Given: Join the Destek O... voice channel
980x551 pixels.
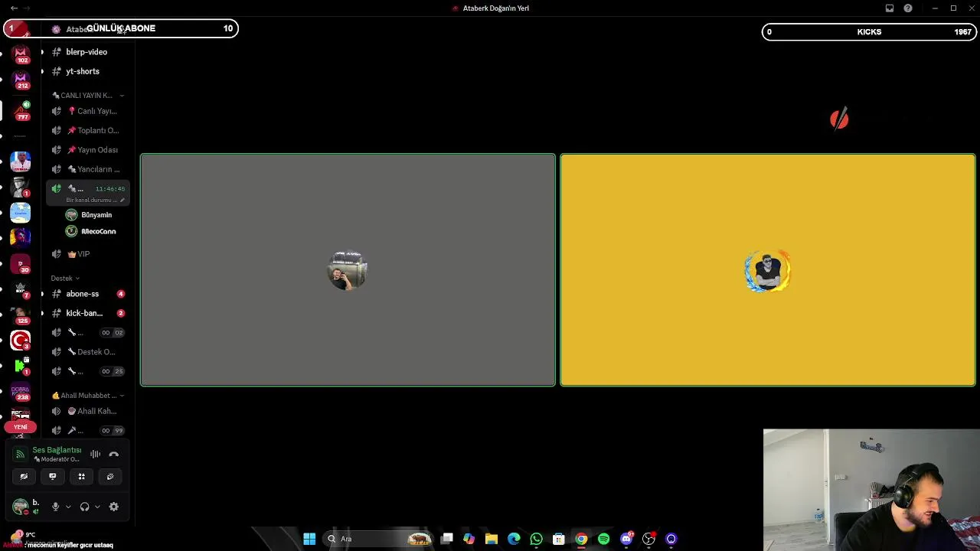Looking at the screenshot, I should coord(88,352).
